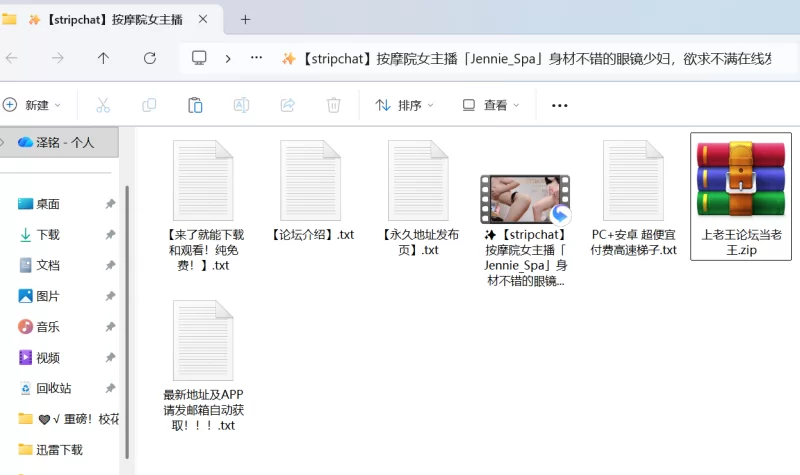Open 视频 in the sidebar
This screenshot has height=475, width=800.
(47, 358)
